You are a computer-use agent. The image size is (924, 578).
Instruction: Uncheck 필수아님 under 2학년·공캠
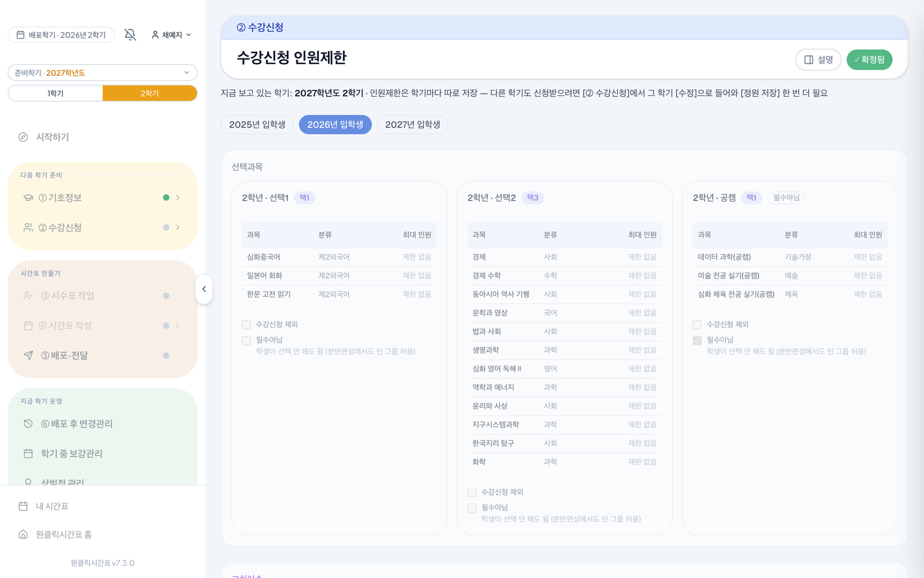tap(697, 340)
